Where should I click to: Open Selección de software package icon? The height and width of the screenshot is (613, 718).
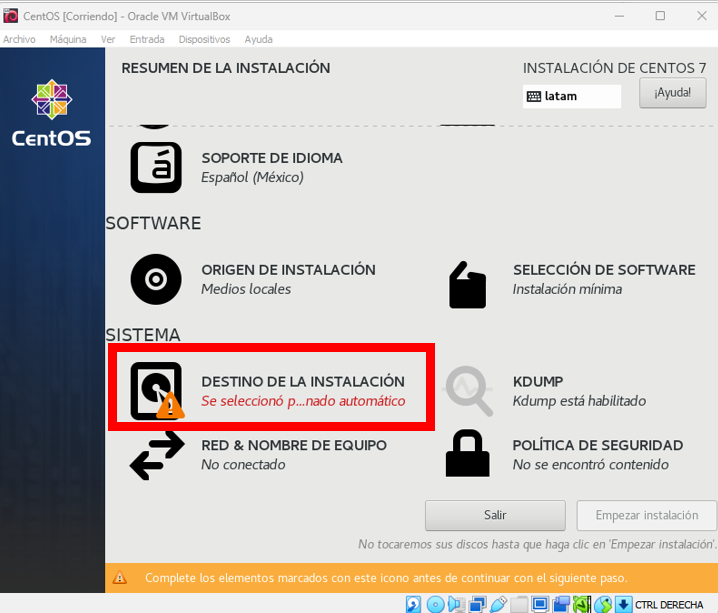[467, 285]
